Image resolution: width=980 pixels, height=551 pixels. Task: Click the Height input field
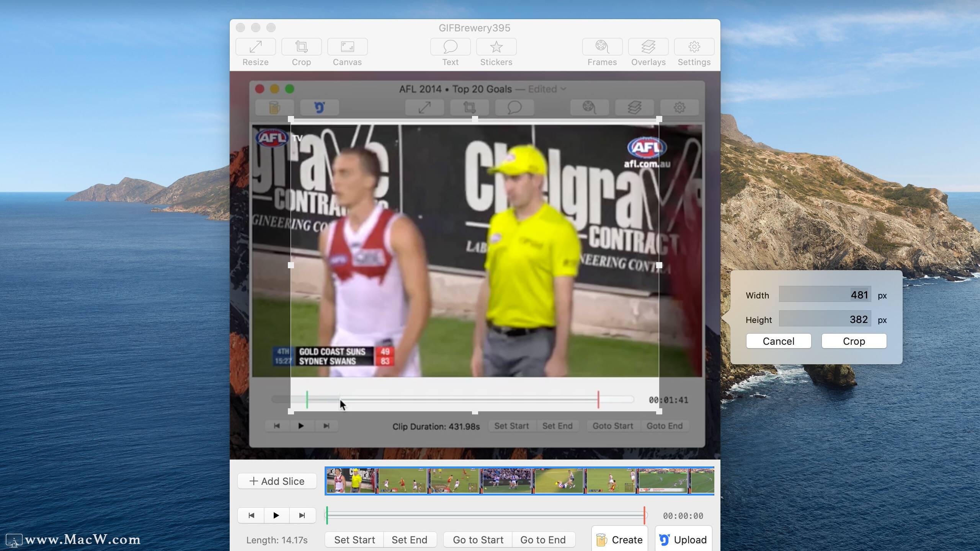[x=825, y=319]
